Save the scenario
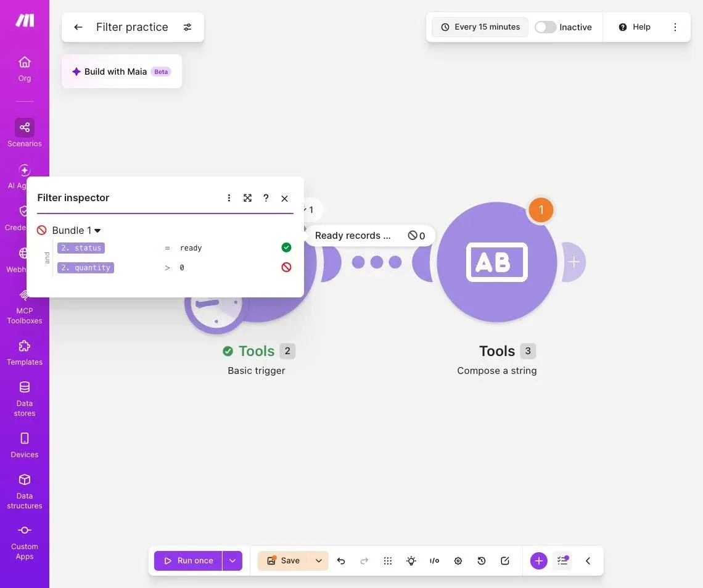This screenshot has width=703, height=588. [x=284, y=561]
